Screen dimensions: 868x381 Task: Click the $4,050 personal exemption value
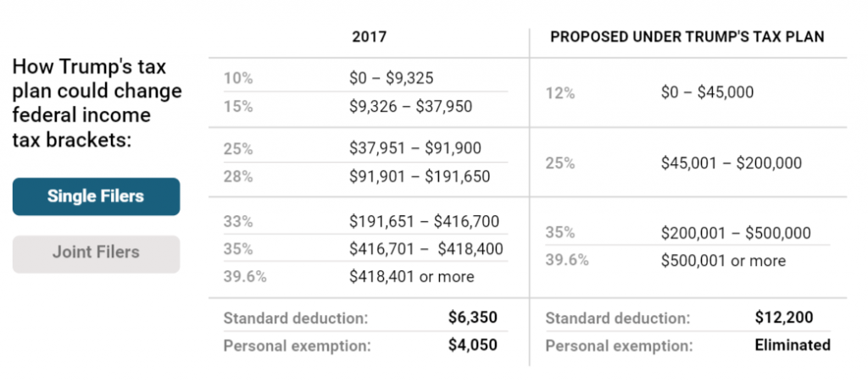click(x=472, y=345)
